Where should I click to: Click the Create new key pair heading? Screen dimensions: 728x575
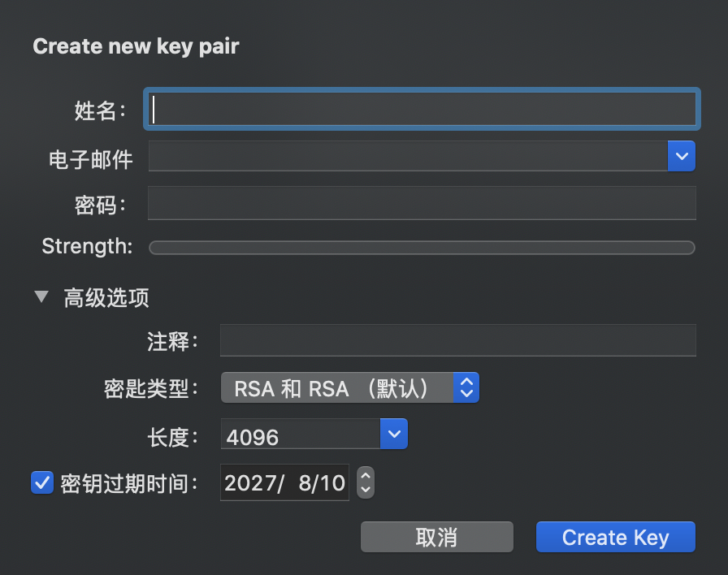coord(136,46)
